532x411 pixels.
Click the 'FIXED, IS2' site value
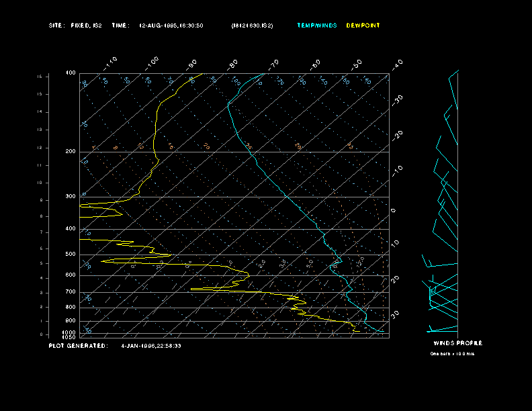click(x=86, y=26)
